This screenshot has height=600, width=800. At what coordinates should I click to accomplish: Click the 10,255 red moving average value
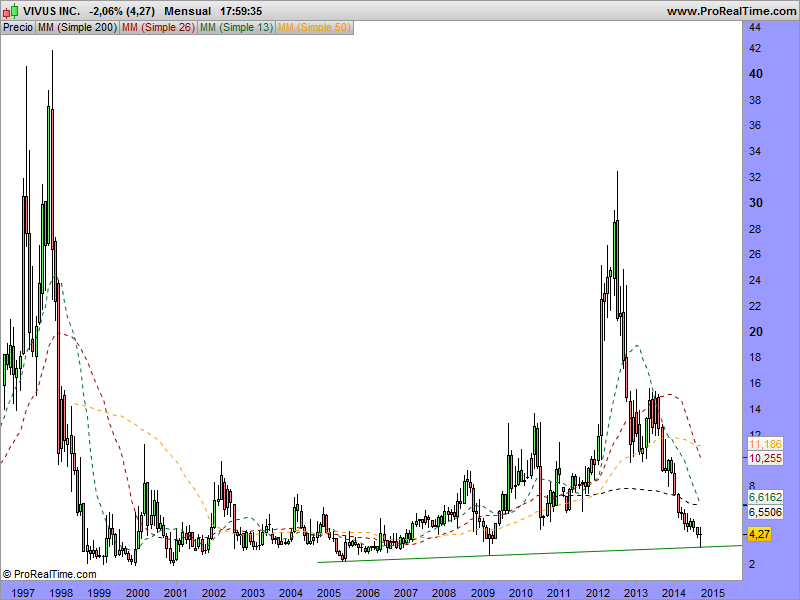[765, 458]
